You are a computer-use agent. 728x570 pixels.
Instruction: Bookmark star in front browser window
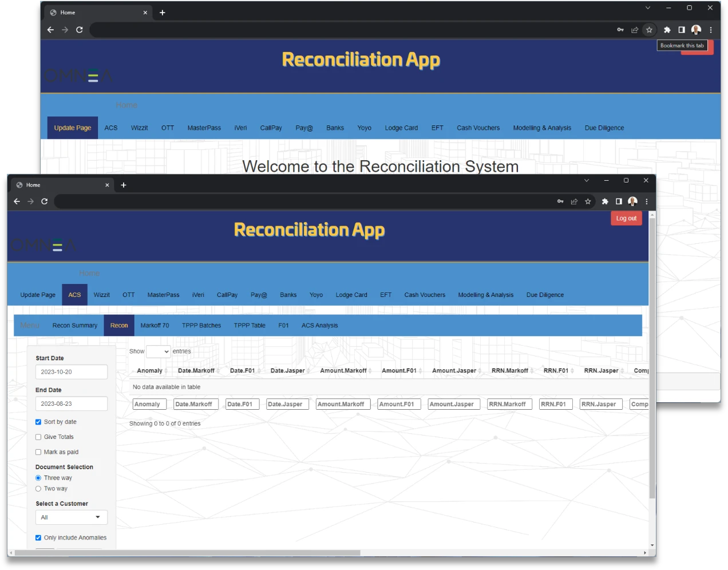588,201
